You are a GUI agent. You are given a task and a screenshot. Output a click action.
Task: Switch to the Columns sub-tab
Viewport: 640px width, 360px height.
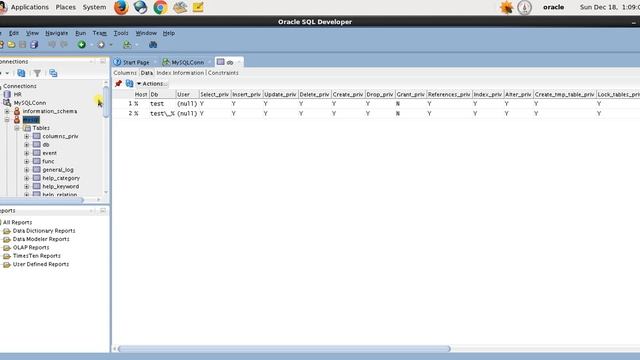point(125,73)
